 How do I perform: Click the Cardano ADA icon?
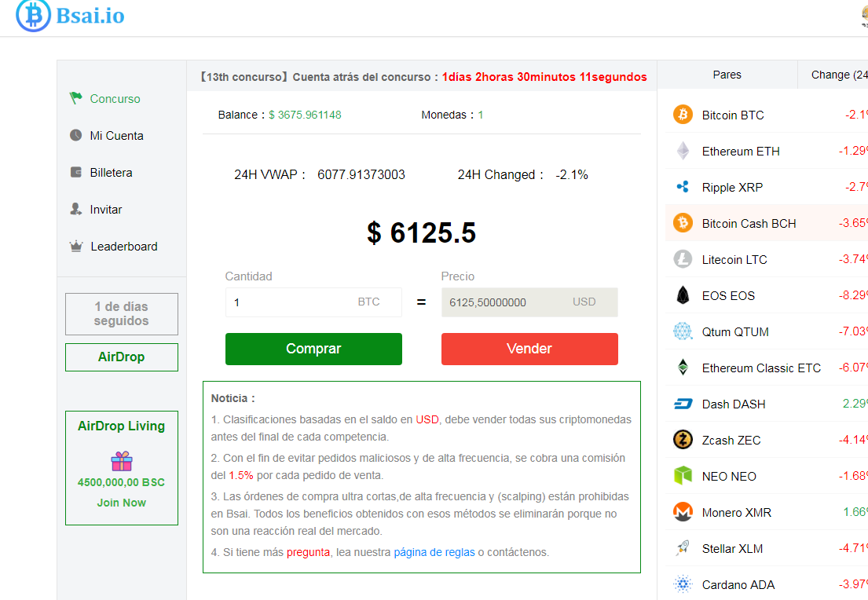683,584
